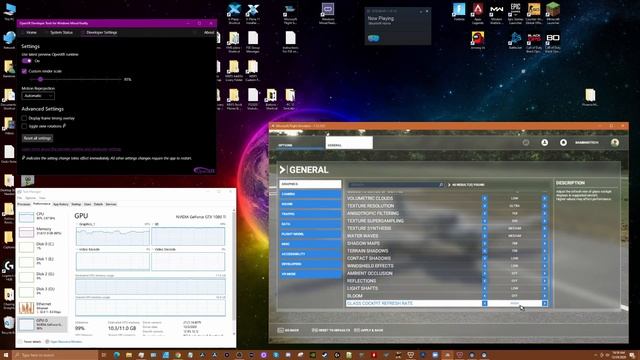Open Task Manager Startup tab

point(76,204)
